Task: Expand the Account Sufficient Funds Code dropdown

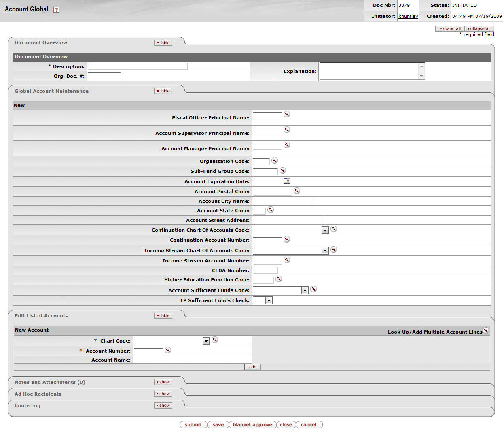Action: point(280,290)
